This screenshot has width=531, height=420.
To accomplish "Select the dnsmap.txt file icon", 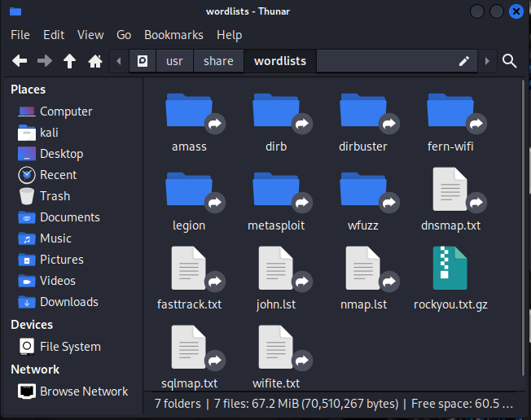I will (450, 189).
